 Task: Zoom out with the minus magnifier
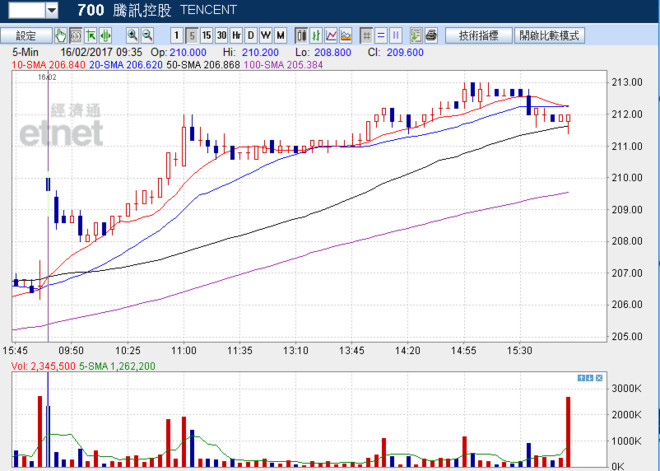pyautogui.click(x=147, y=36)
